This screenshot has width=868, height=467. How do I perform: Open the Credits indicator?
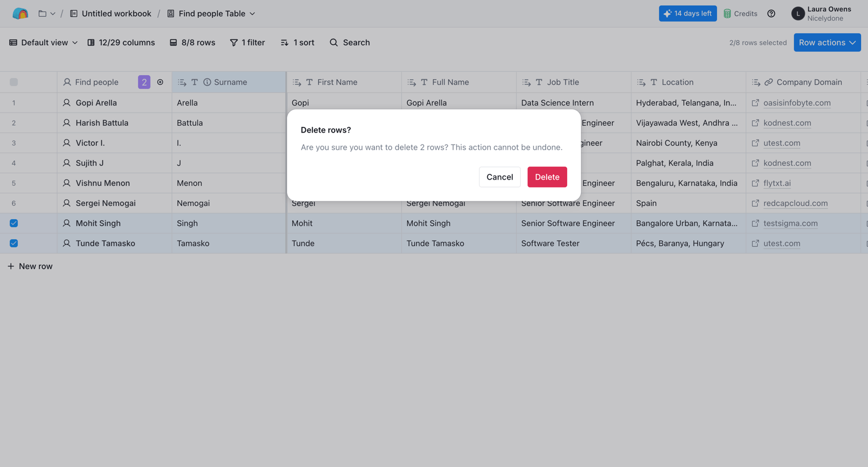(x=741, y=13)
